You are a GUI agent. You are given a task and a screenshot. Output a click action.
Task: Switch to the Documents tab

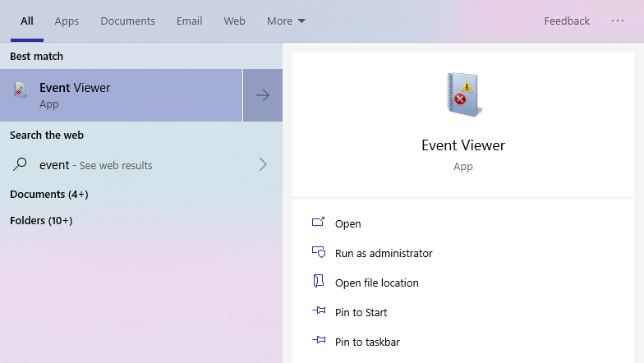coord(127,21)
